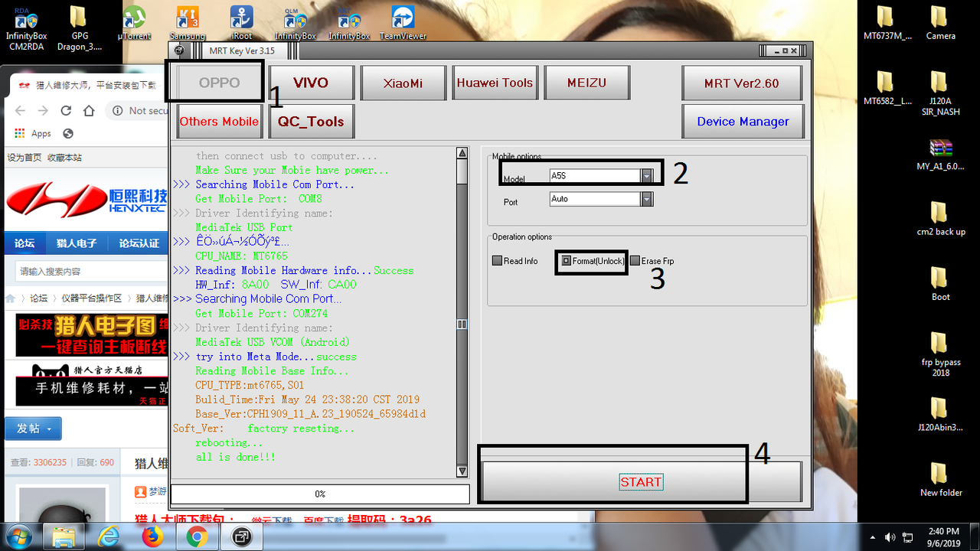Select Others Mobile tab
The height and width of the screenshot is (551, 980).
coord(220,121)
